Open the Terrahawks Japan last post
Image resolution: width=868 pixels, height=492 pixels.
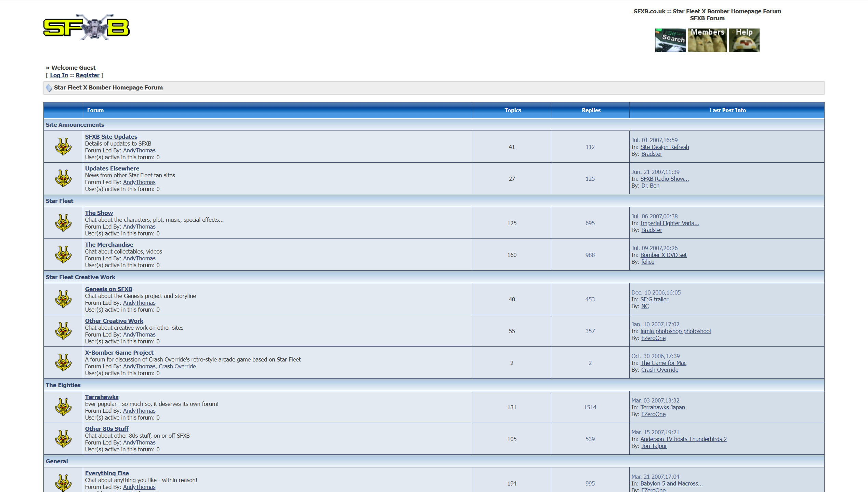click(662, 407)
